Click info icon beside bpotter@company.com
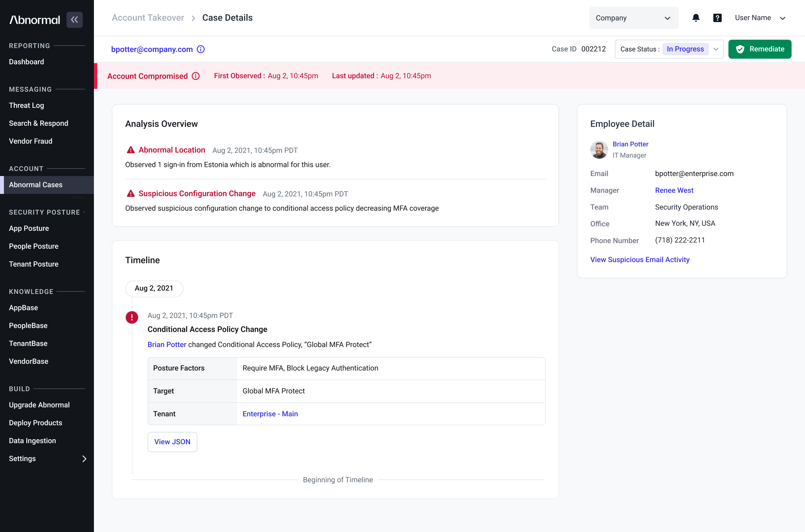The width and height of the screenshot is (805, 532). click(x=201, y=49)
